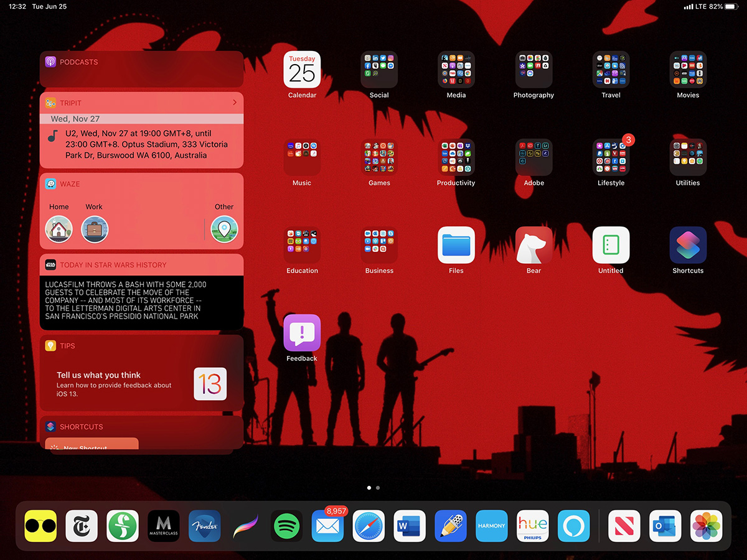
Task: Open the pencil notes app in dock
Action: point(451,526)
